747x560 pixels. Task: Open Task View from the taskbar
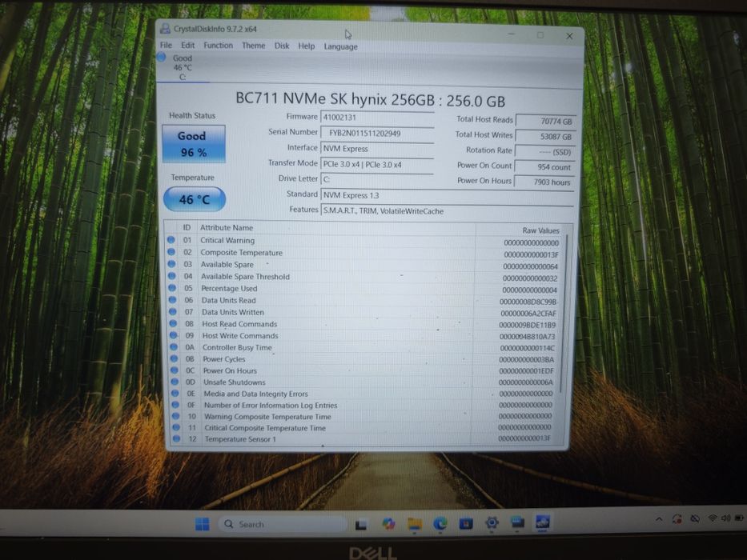pos(361,524)
